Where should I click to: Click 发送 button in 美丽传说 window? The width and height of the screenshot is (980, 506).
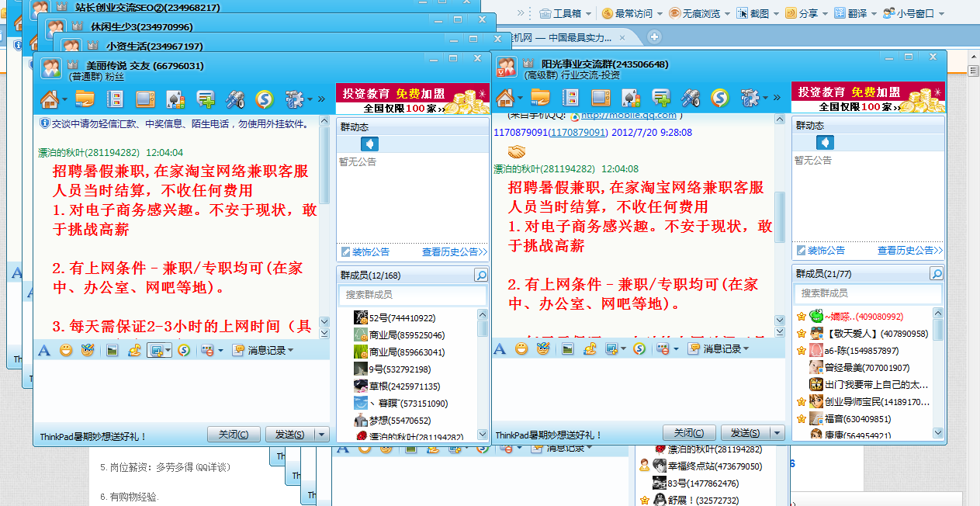click(x=290, y=434)
